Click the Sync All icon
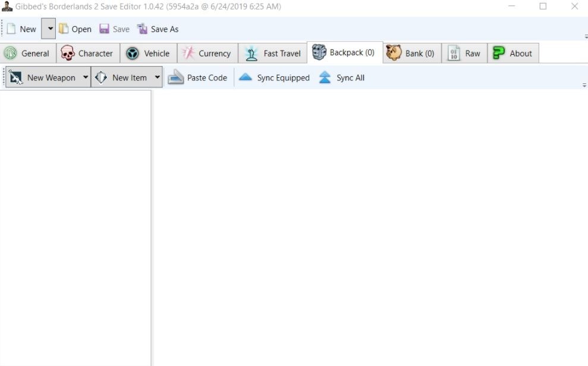 click(x=325, y=77)
